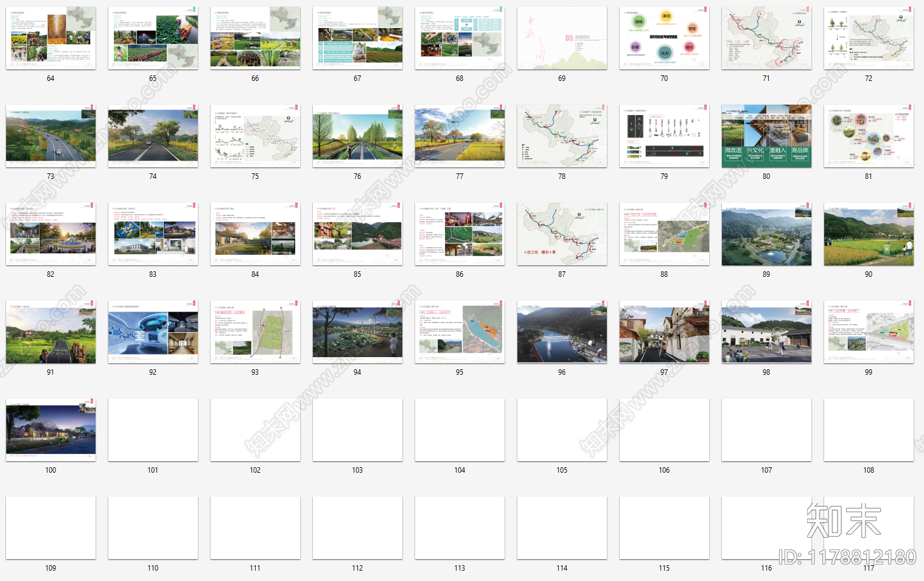924x581 pixels.
Task: Select blank slide 111
Action: tap(255, 527)
